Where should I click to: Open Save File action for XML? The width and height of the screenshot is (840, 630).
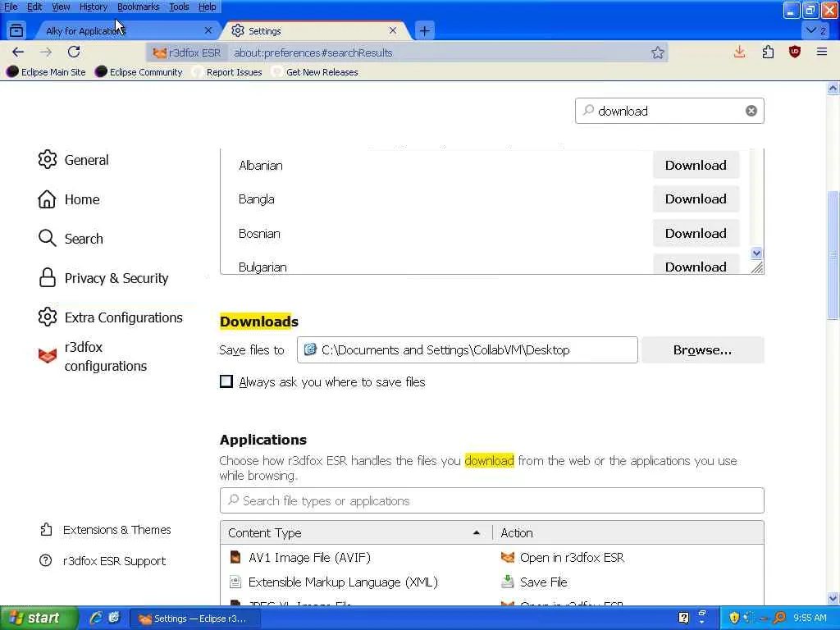628,582
